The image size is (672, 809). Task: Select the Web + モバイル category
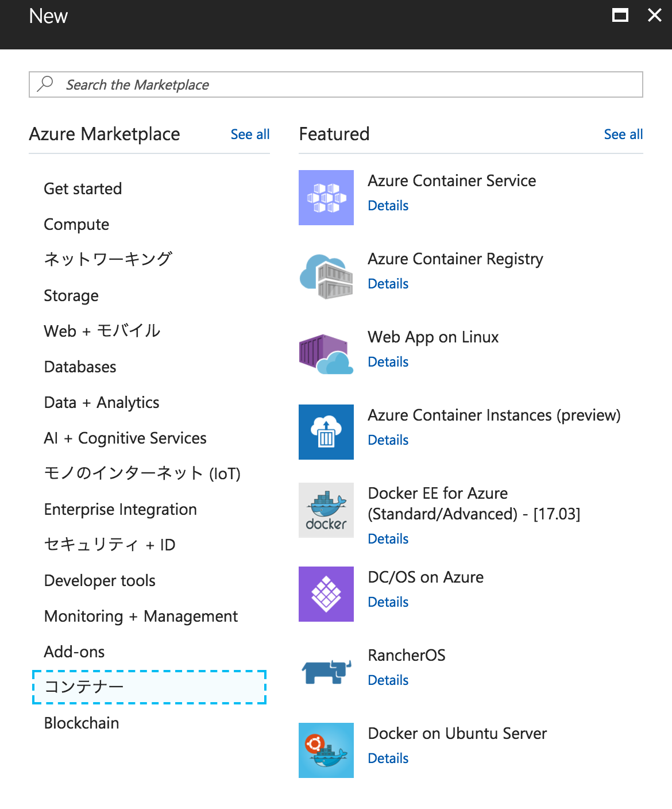tap(102, 331)
